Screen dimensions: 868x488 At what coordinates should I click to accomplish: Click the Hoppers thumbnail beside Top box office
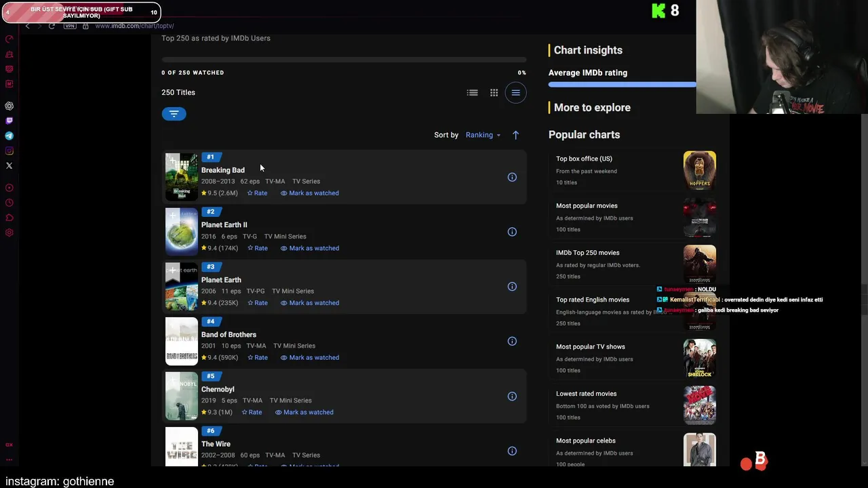[x=700, y=170]
